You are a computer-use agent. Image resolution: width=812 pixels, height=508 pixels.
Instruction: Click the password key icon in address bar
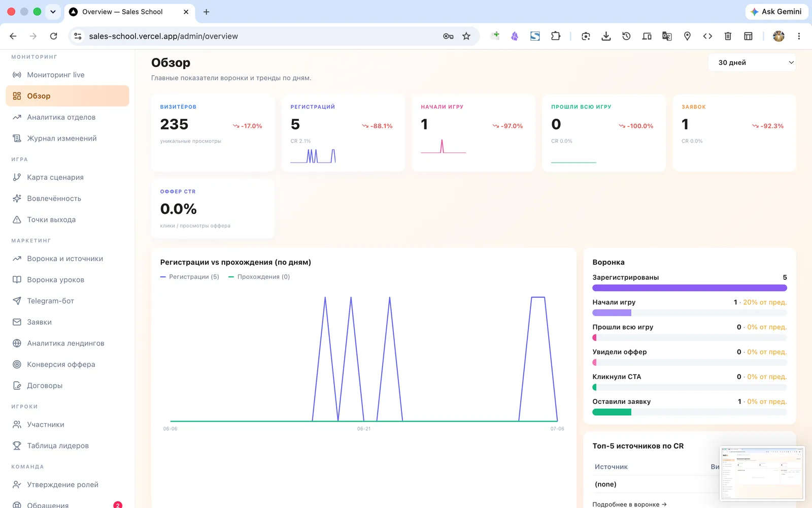click(x=448, y=36)
